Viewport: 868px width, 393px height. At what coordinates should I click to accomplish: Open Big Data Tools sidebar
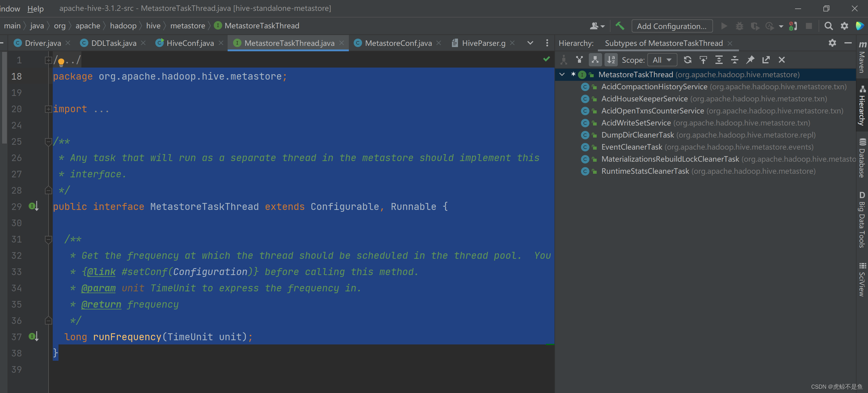click(862, 220)
